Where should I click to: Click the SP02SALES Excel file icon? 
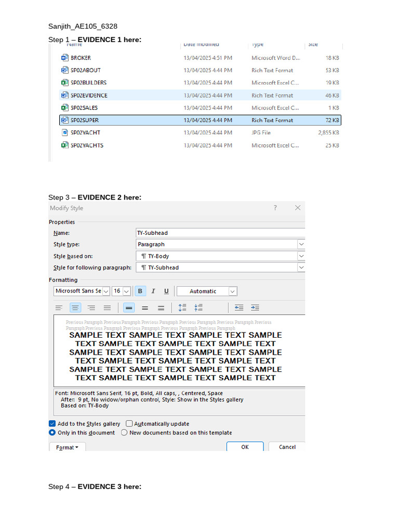pyautogui.click(x=64, y=108)
